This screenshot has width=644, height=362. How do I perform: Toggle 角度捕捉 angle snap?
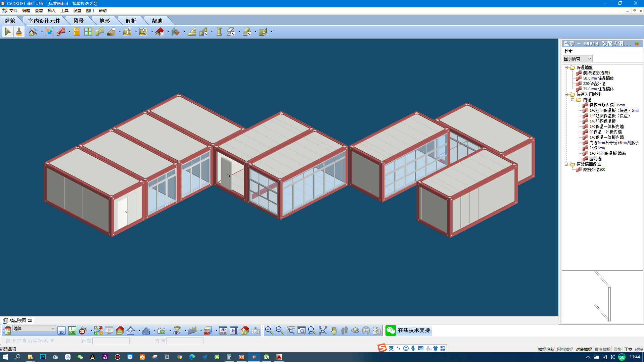[x=603, y=349]
